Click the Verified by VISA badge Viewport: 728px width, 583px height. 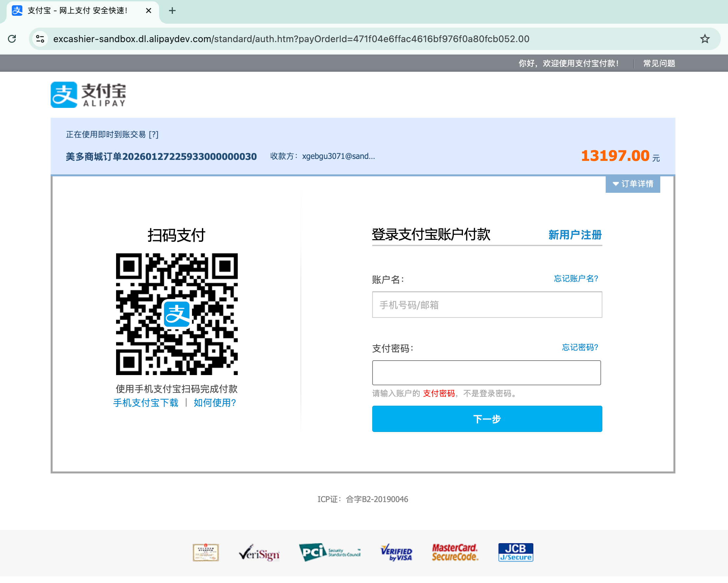[x=396, y=553]
